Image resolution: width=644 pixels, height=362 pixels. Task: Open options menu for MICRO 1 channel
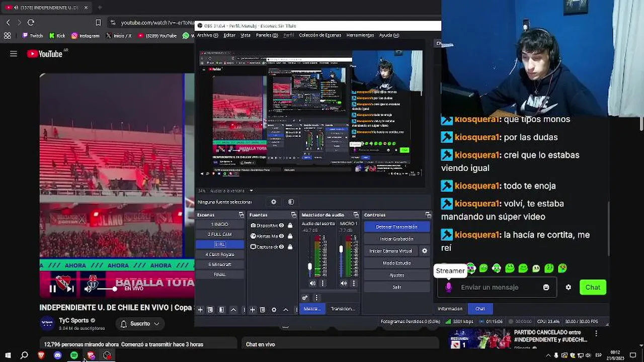coord(354,284)
